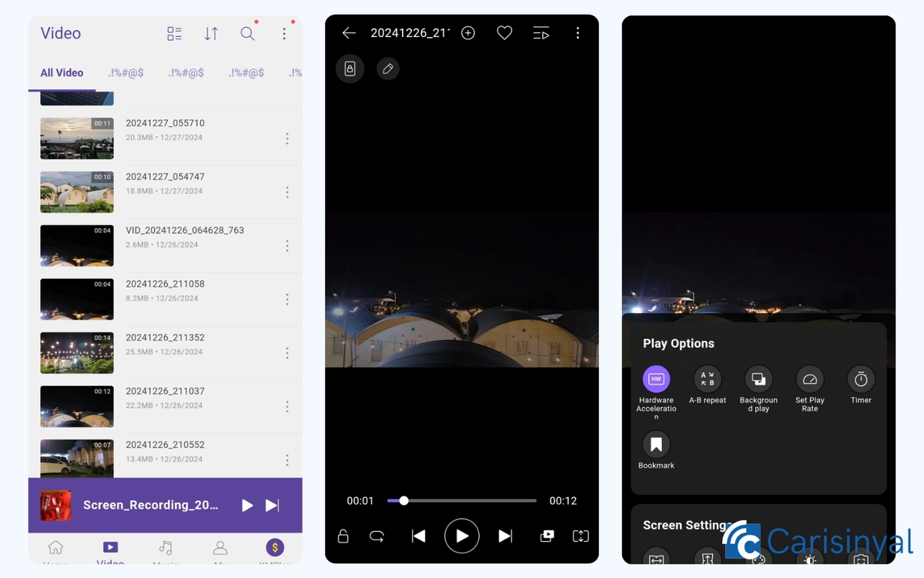Enable A-B repeat
924x578 pixels.
pos(708,386)
